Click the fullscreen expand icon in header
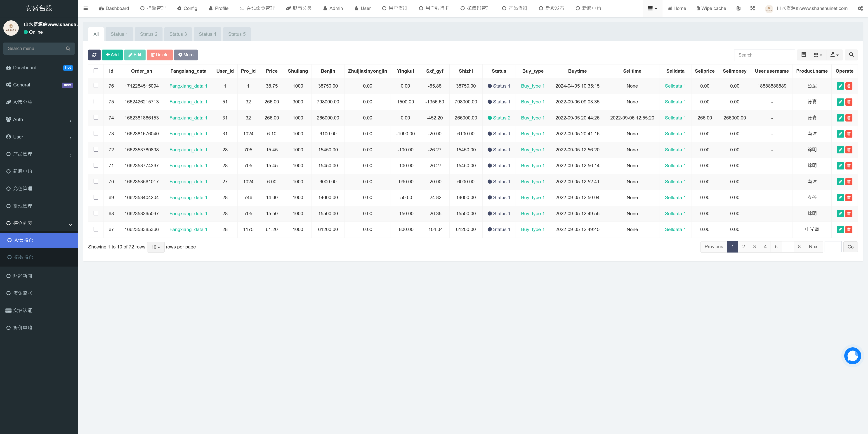Screen dimensions: 868x434 point(752,8)
